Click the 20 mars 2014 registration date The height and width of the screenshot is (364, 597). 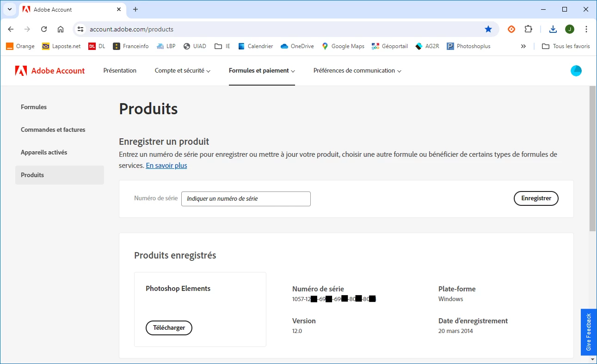(455, 331)
